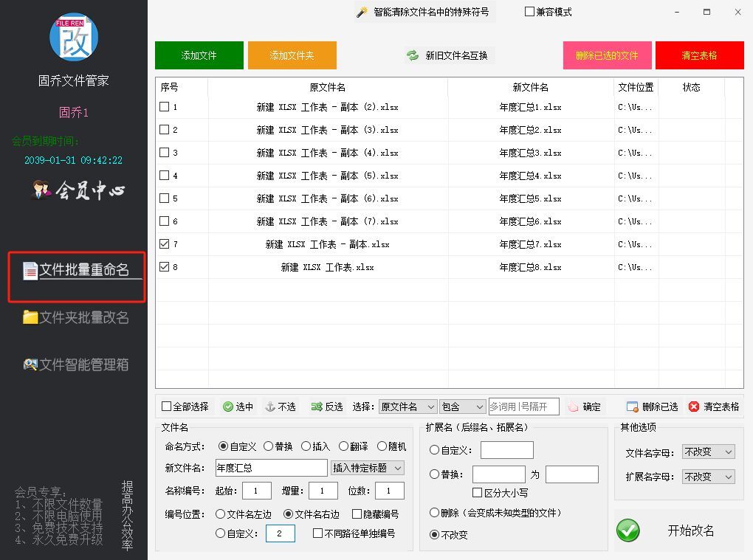753x560 pixels.
Task: Select file 新建 XLSX 工作表.xlsx
Action: tap(328, 267)
